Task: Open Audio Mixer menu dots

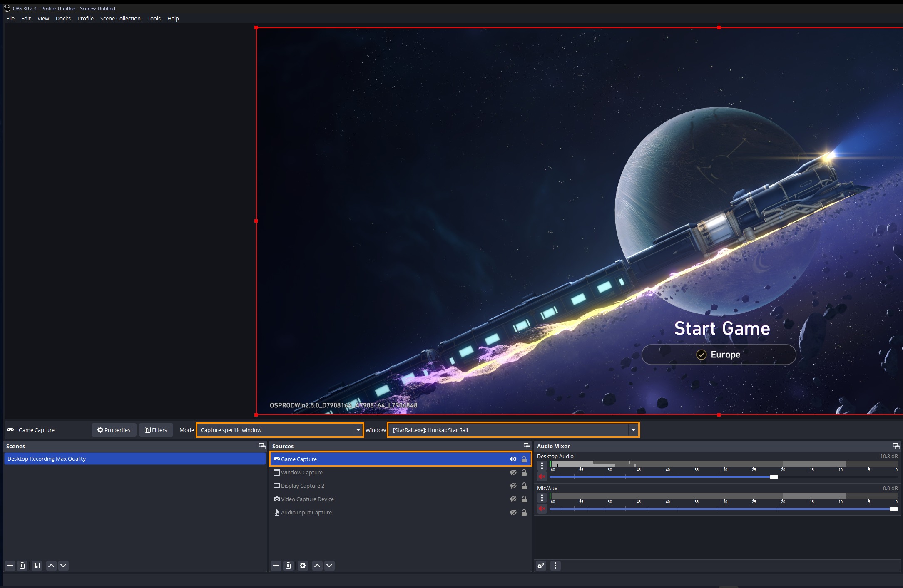Action: click(555, 566)
